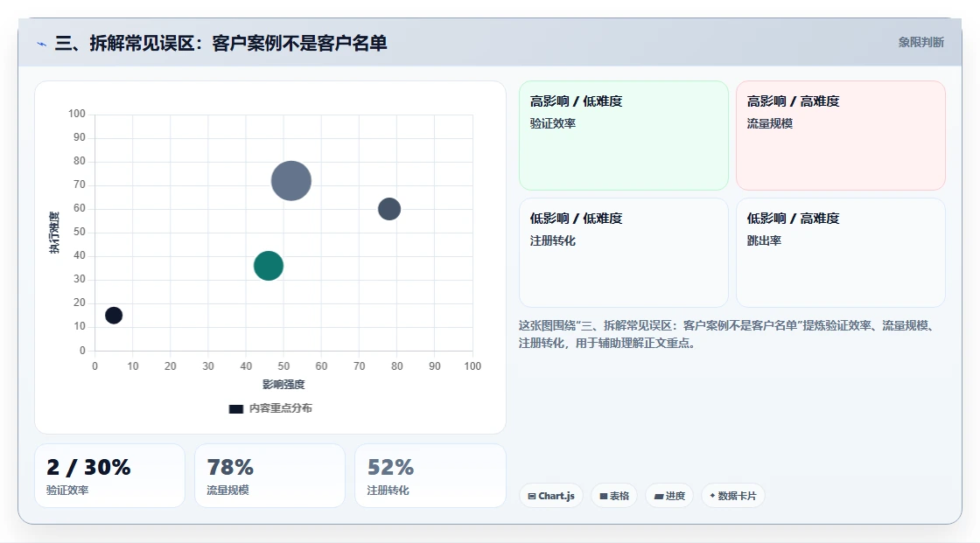
Task: Click the description paragraph starting 这张图围绕
Action: click(x=727, y=334)
